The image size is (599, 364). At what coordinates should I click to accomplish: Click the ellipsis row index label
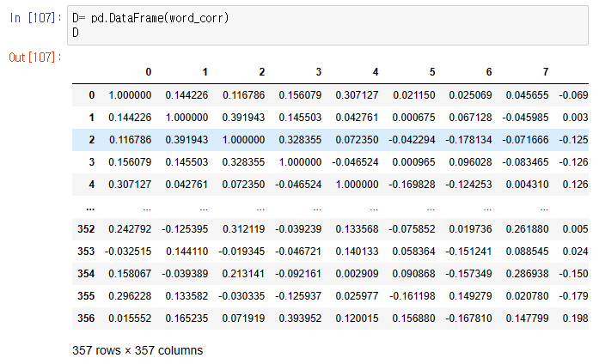tap(90, 206)
